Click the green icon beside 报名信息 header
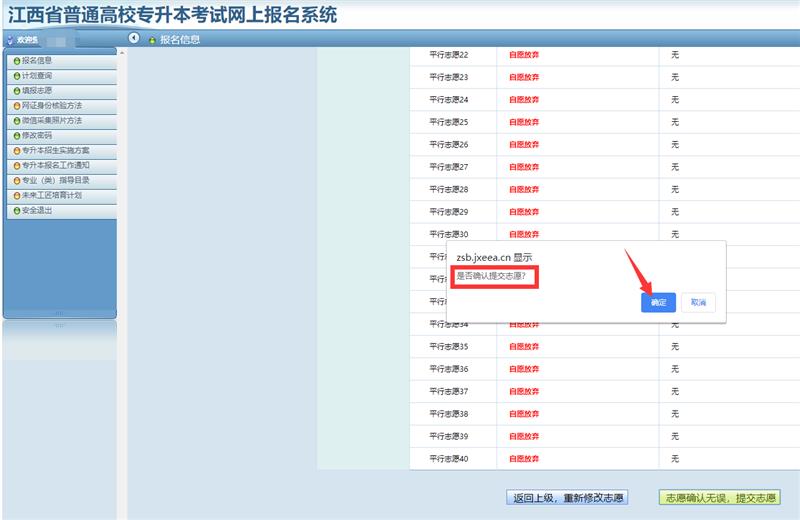Viewport: 800px width, 520px height. [152, 40]
